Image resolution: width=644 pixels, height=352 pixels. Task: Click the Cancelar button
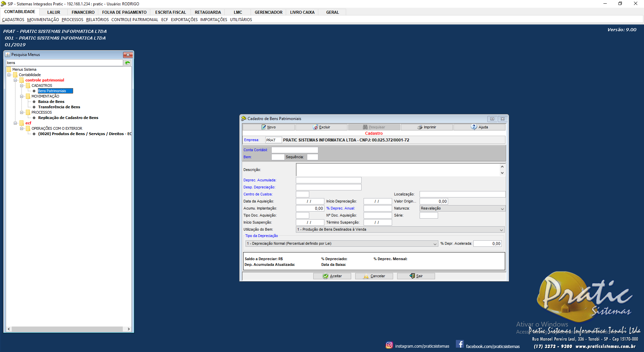coord(374,276)
